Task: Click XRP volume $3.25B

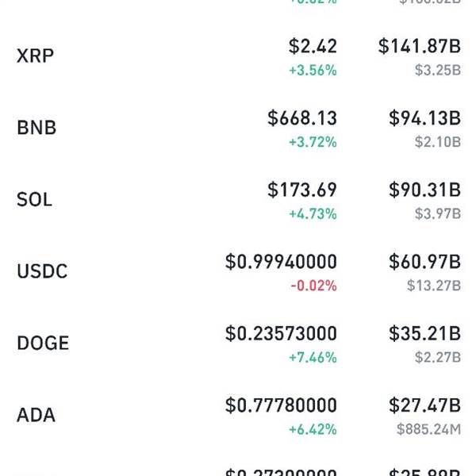Action: [438, 70]
